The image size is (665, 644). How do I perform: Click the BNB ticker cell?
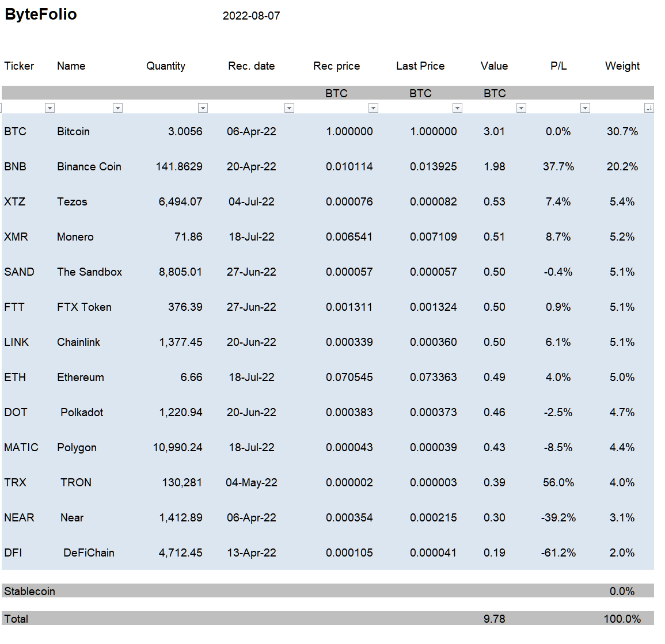tap(16, 167)
